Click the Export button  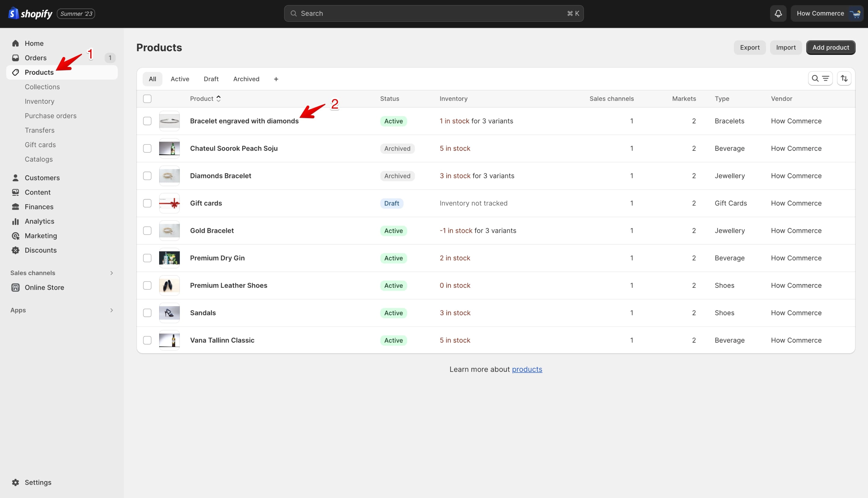click(750, 48)
